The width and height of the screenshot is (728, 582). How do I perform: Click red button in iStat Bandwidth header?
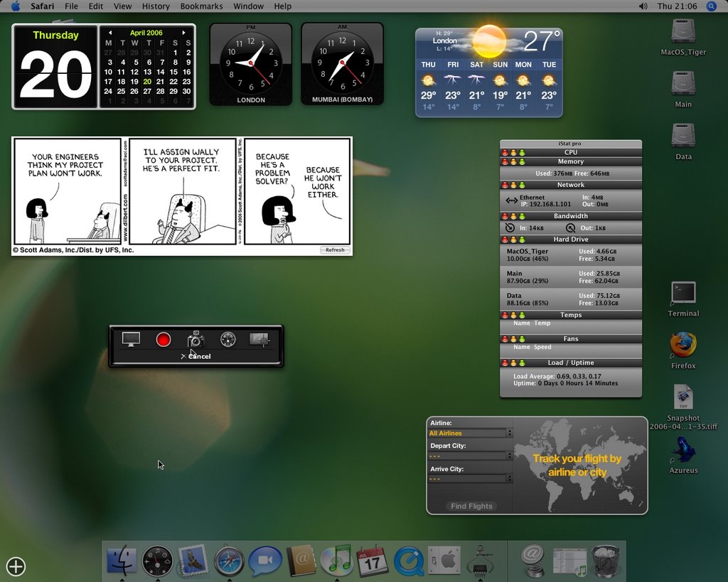[x=505, y=216]
